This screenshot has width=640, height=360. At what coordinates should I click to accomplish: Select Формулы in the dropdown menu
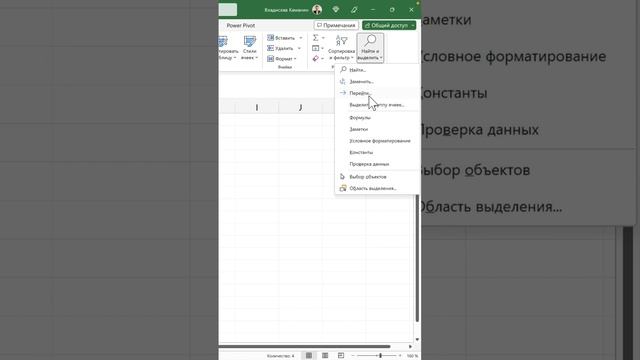tap(378, 118)
